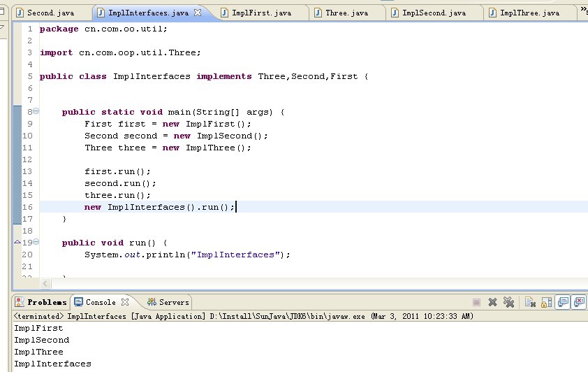The height and width of the screenshot is (372, 588).
Task: Switch to the ImplFirst.java tab
Action: point(261,13)
